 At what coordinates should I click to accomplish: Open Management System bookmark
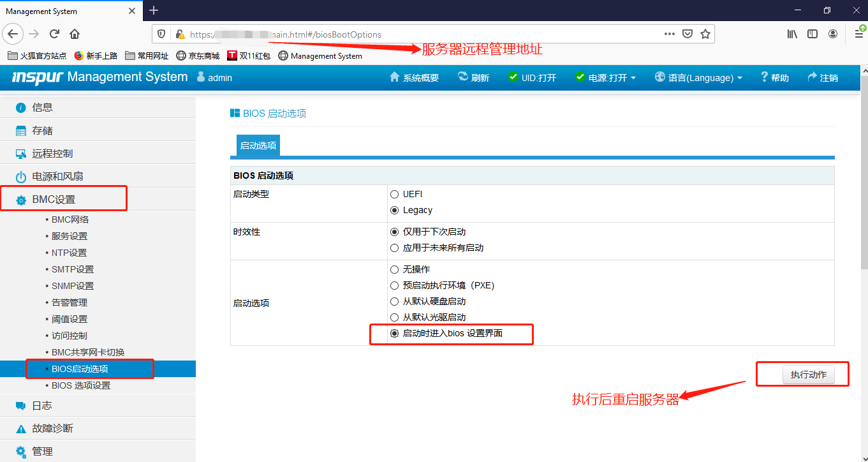click(x=320, y=56)
